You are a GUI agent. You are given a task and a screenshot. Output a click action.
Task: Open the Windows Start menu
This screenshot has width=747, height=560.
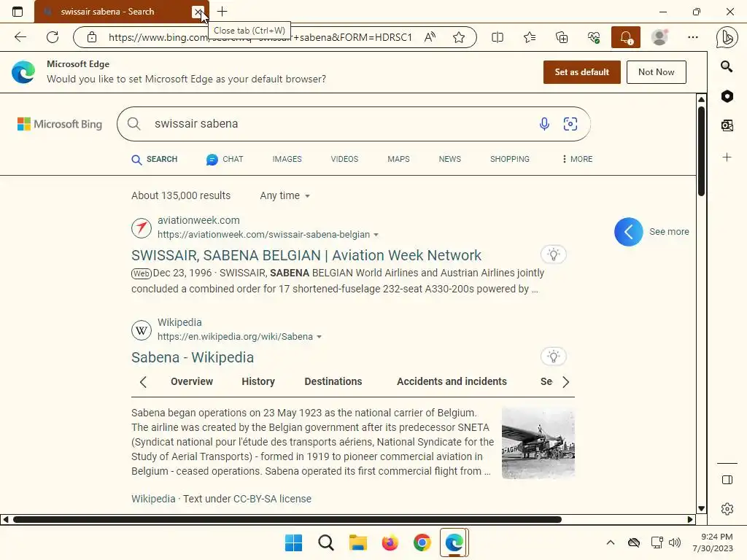point(293,542)
